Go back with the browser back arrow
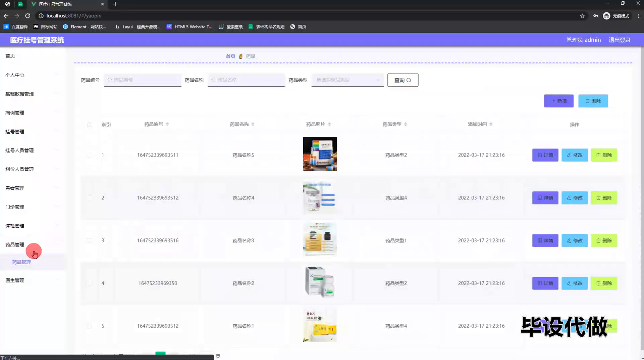 tap(6, 16)
